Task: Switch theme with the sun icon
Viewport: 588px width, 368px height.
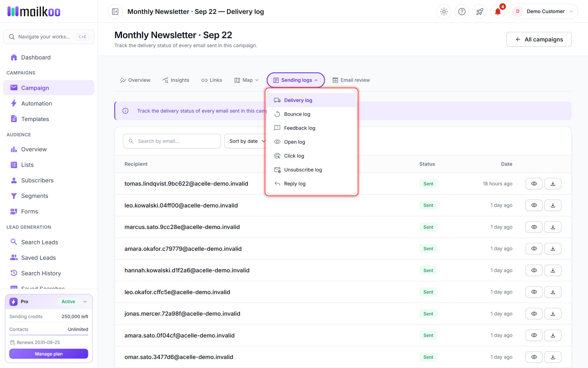Action: coord(444,11)
